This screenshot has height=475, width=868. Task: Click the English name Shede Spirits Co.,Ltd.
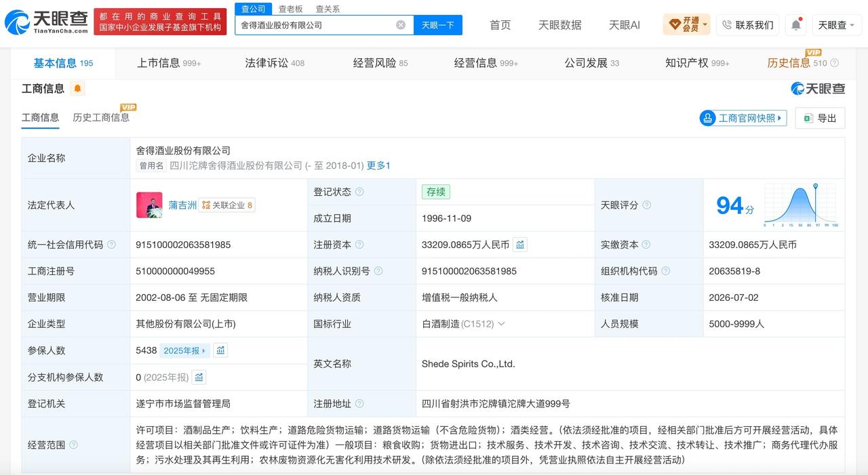469,364
